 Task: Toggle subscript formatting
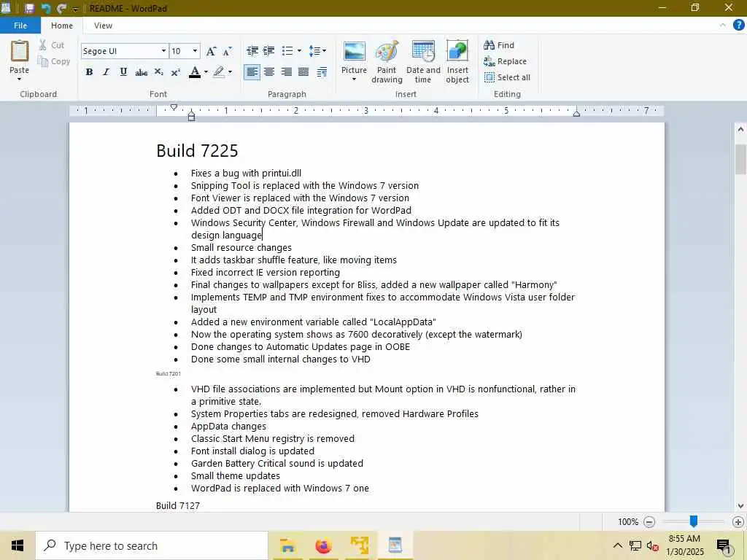coord(158,72)
